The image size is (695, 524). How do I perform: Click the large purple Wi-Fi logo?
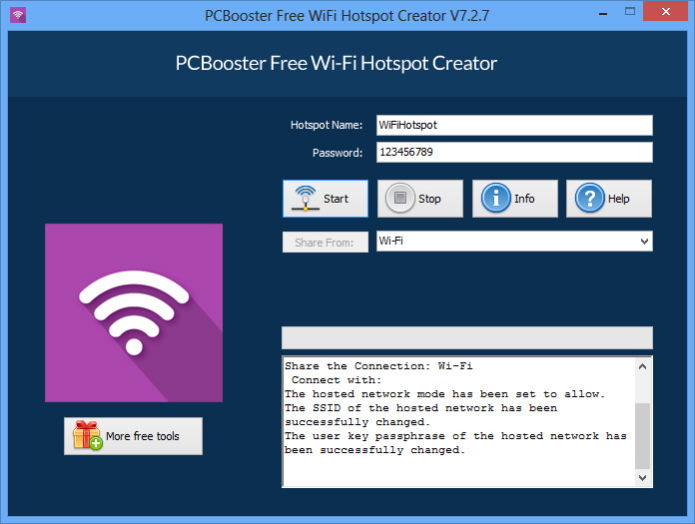[x=134, y=313]
